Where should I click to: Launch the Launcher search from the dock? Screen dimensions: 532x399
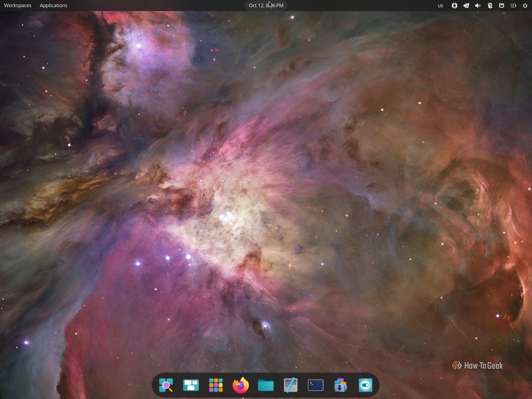pos(166,385)
